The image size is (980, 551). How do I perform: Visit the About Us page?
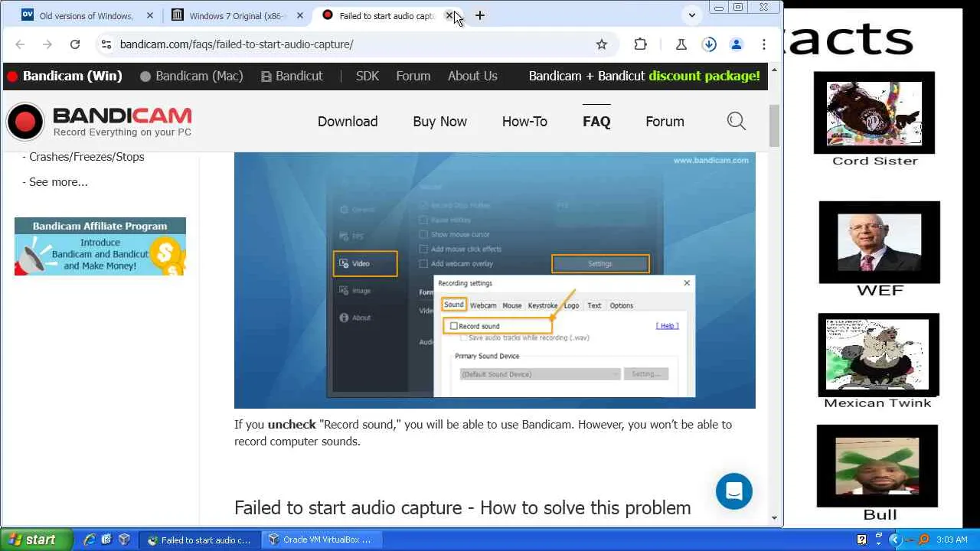472,76
